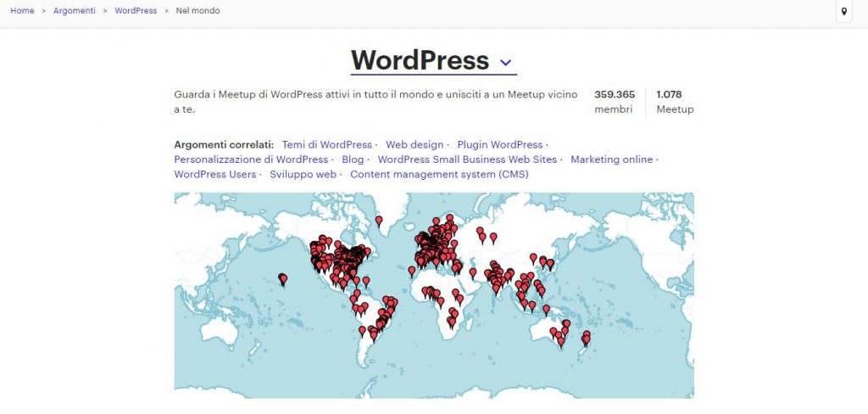Open Plugin WordPress related topic
The image size is (868, 414).
point(500,145)
